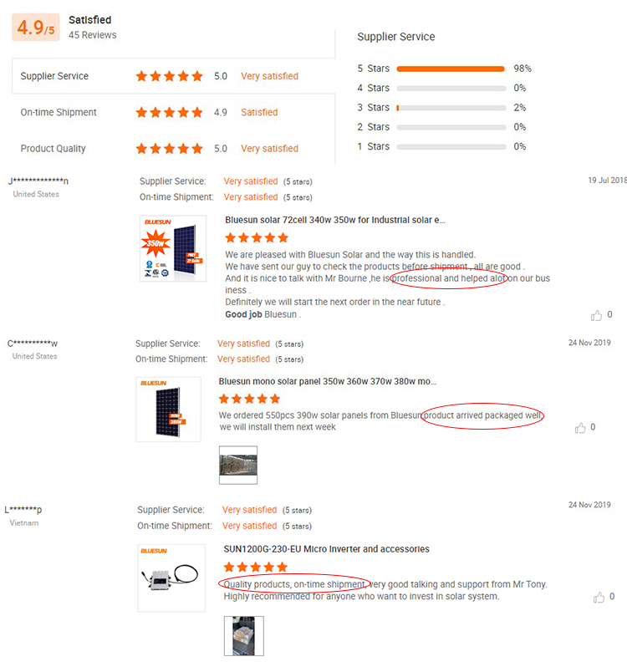
Task: Click the 4.9/5 overall score badge
Action: point(36,28)
